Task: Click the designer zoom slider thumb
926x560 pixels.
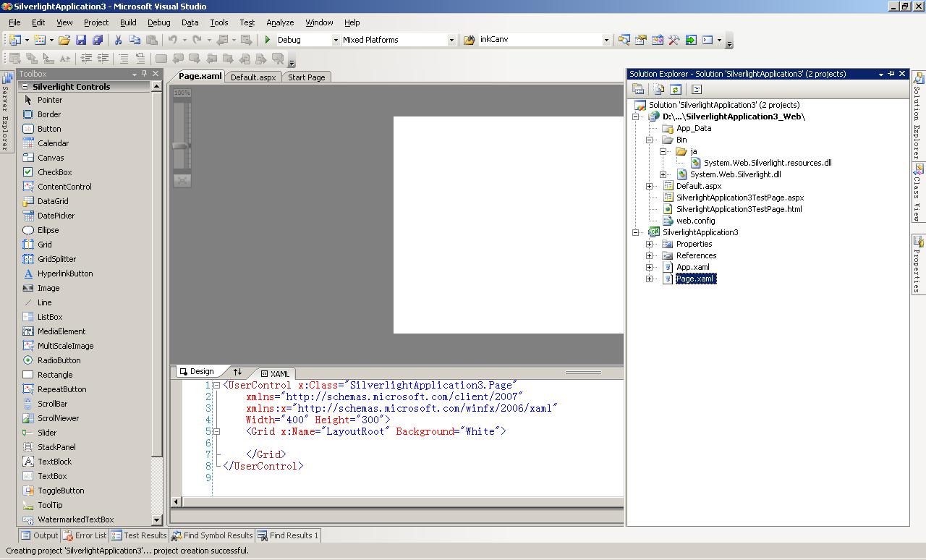Action: (182, 145)
